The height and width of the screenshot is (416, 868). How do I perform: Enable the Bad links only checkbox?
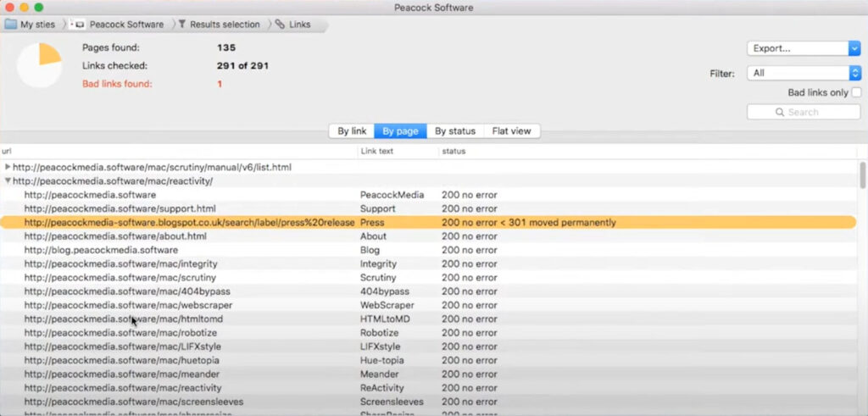[x=856, y=92]
